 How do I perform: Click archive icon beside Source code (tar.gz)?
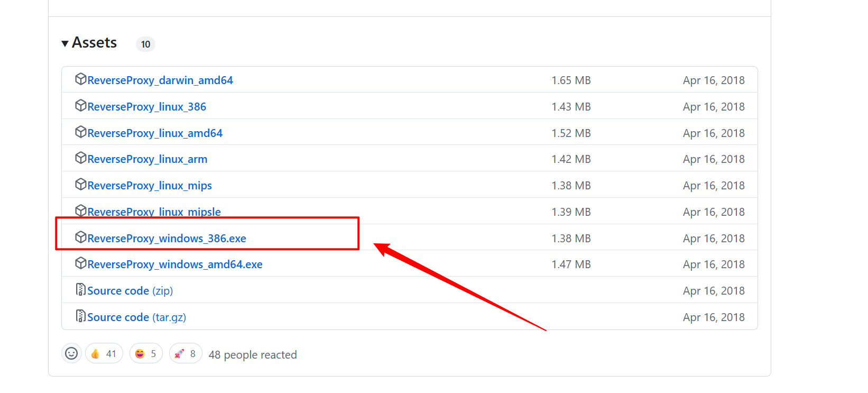click(x=80, y=316)
